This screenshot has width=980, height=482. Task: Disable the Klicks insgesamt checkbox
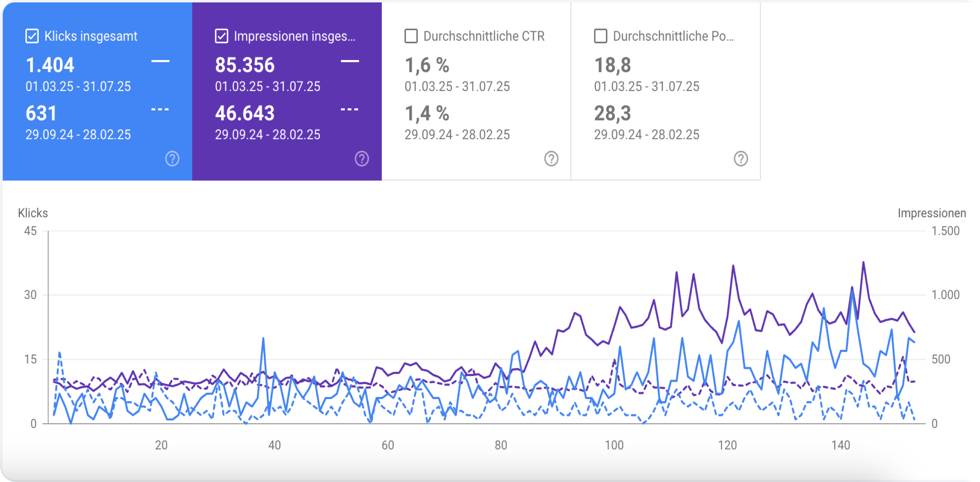tap(31, 36)
